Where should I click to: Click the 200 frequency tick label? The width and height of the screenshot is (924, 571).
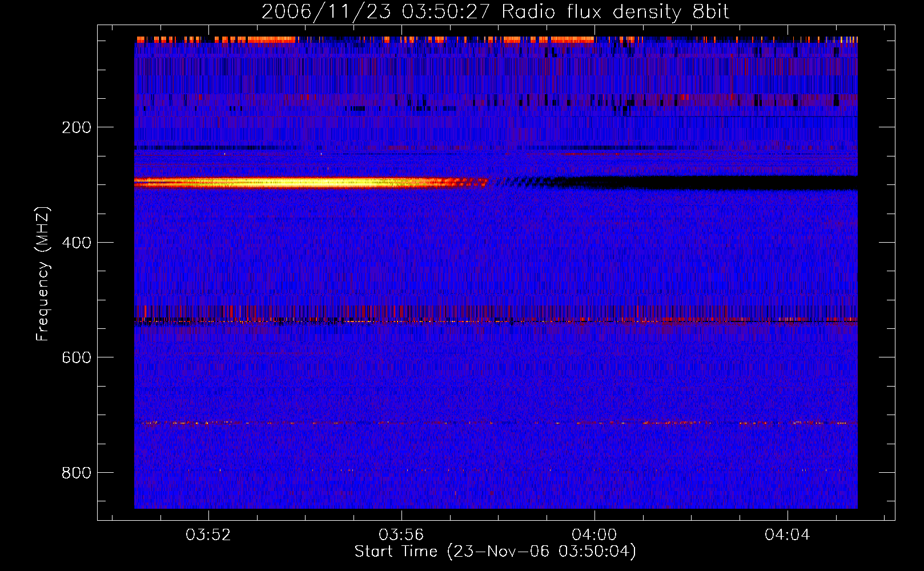point(77,127)
